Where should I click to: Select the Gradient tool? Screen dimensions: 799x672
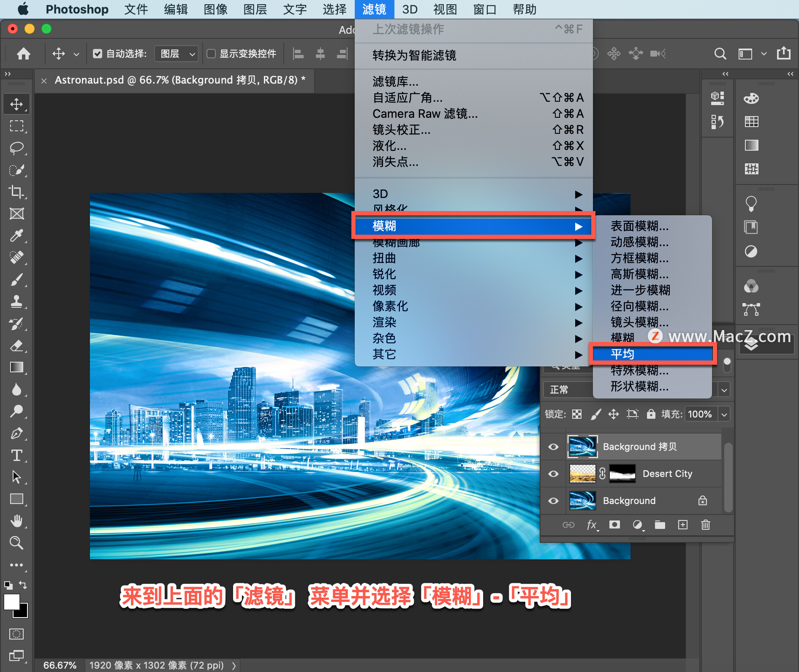click(16, 367)
